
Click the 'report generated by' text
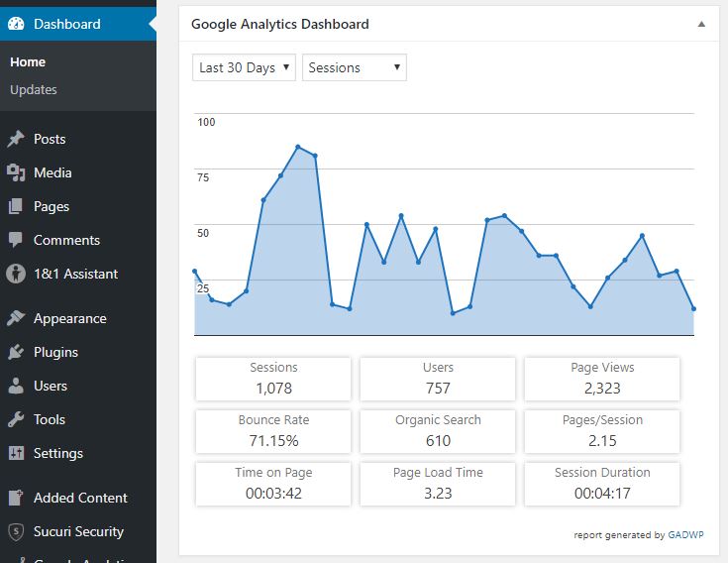click(x=619, y=534)
